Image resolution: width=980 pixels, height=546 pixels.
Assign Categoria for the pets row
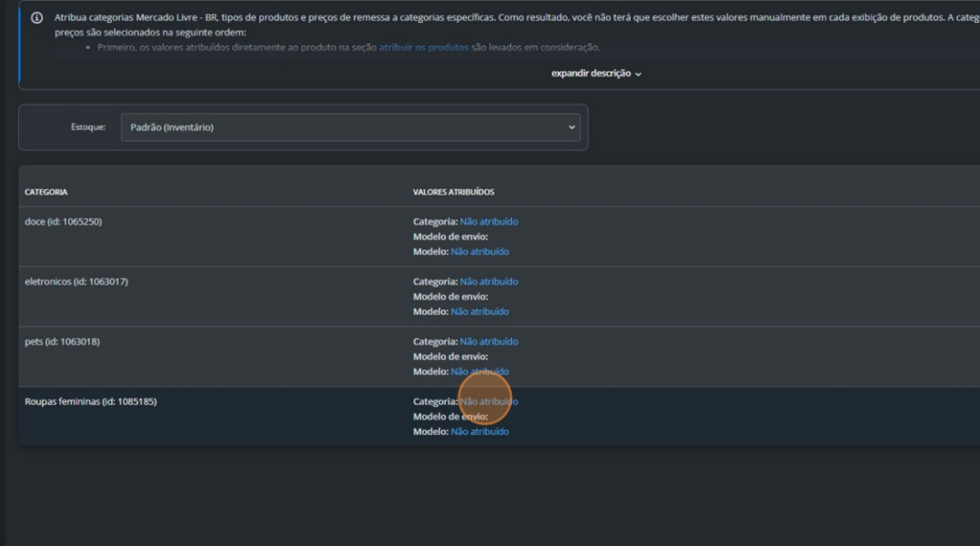point(488,341)
